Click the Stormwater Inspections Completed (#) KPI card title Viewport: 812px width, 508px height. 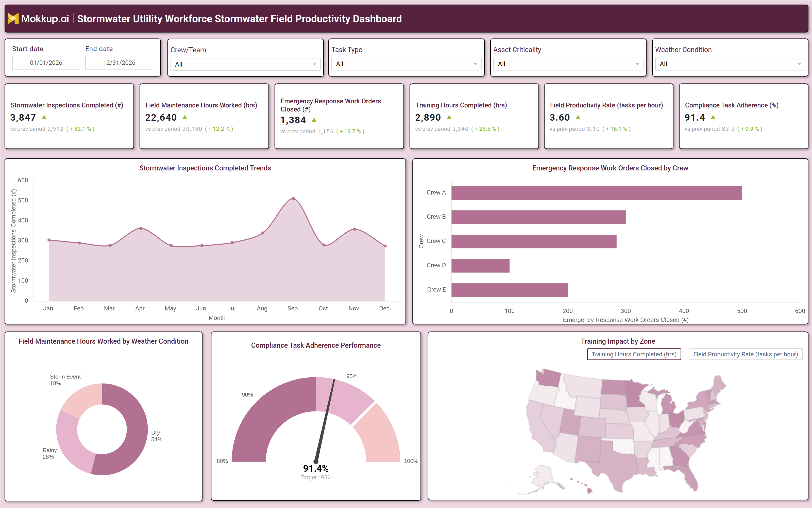(67, 105)
